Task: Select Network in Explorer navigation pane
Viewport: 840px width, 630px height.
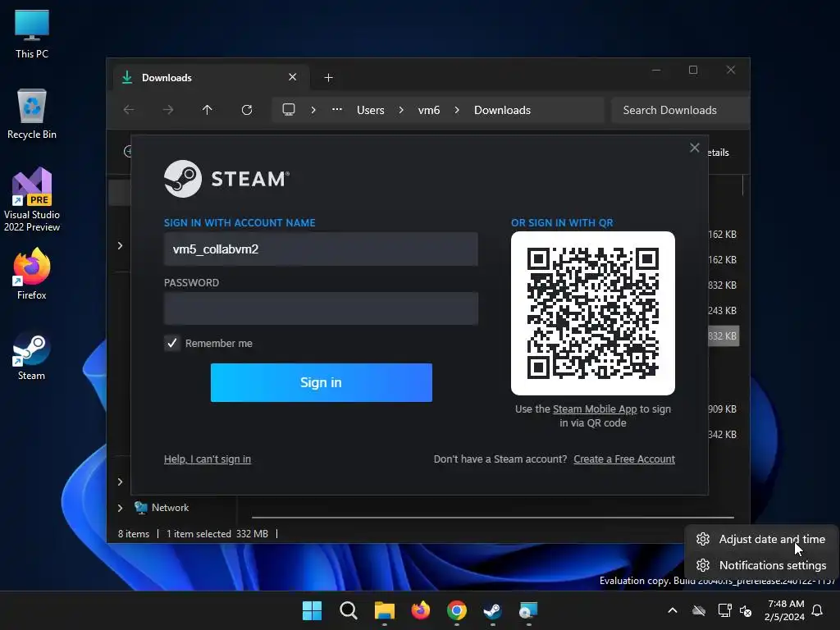Action: pos(171,508)
